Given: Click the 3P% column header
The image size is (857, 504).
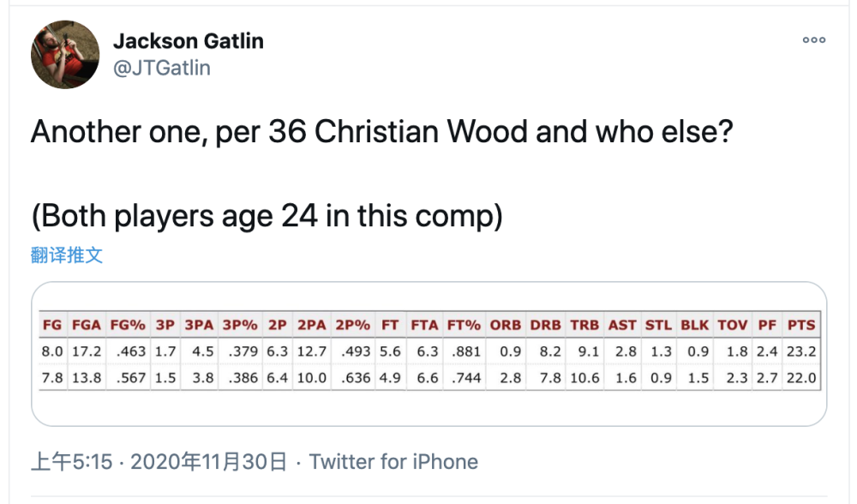Looking at the screenshot, I should point(241,326).
